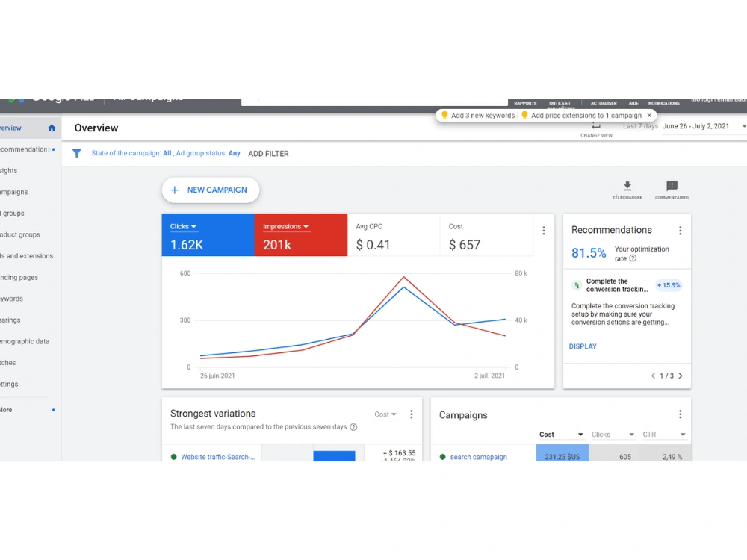
Task: Open Clicks column dropdown in Campaigns card
Action: pyautogui.click(x=613, y=435)
